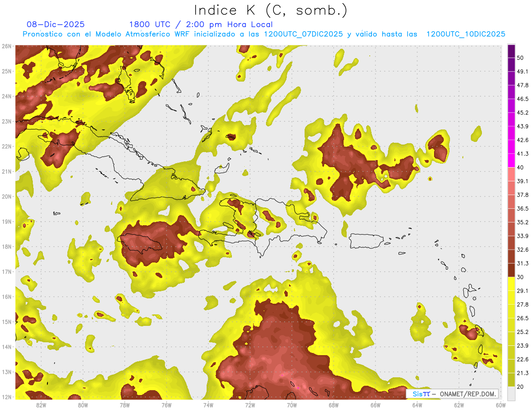532x411 pixels.
Task: Click the colorbar label "31.3"
Action: coord(523,263)
